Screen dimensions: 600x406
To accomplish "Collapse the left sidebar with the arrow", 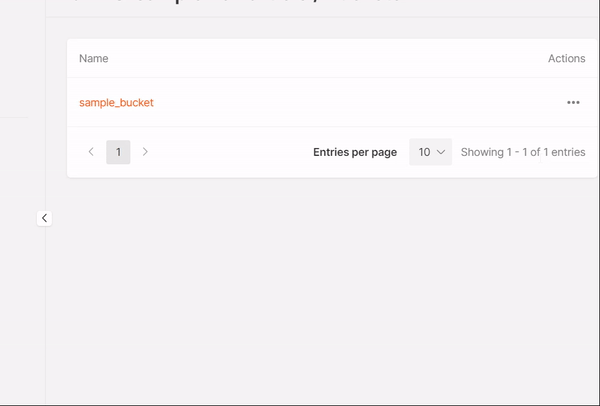I will [x=44, y=218].
